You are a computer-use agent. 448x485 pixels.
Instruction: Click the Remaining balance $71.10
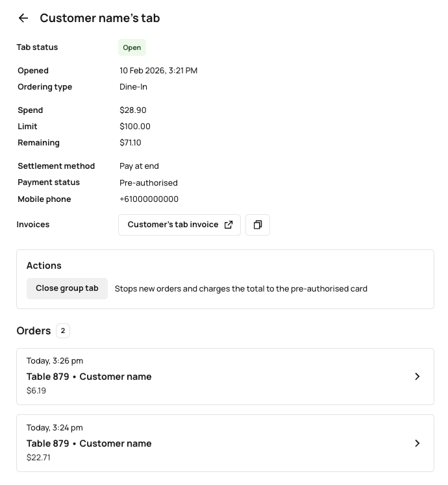[131, 143]
